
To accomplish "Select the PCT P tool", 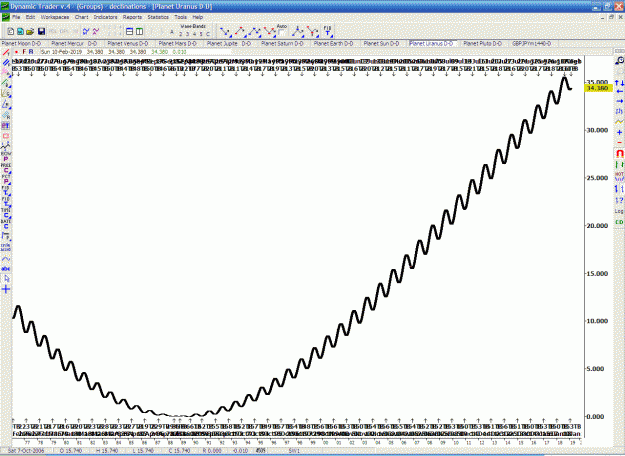I will (6, 179).
